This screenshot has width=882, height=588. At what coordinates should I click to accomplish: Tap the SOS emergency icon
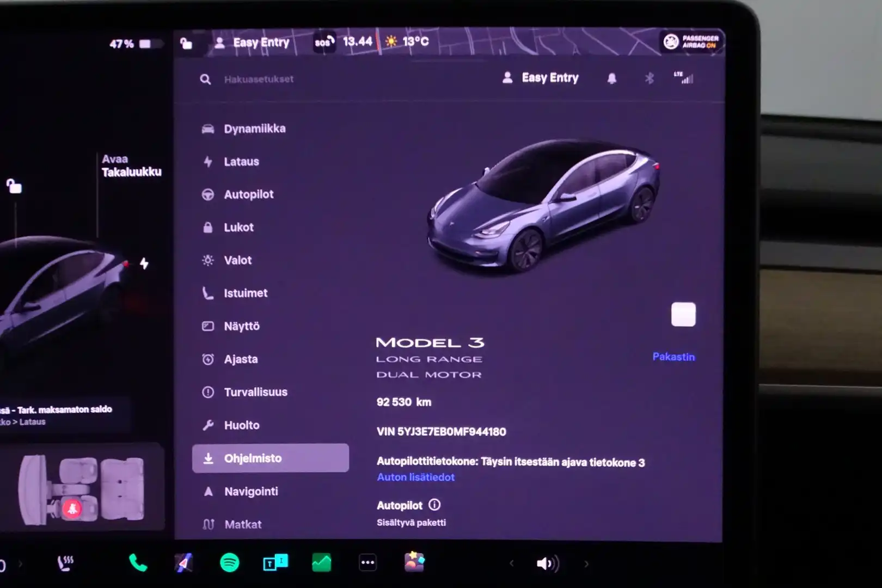click(x=324, y=42)
